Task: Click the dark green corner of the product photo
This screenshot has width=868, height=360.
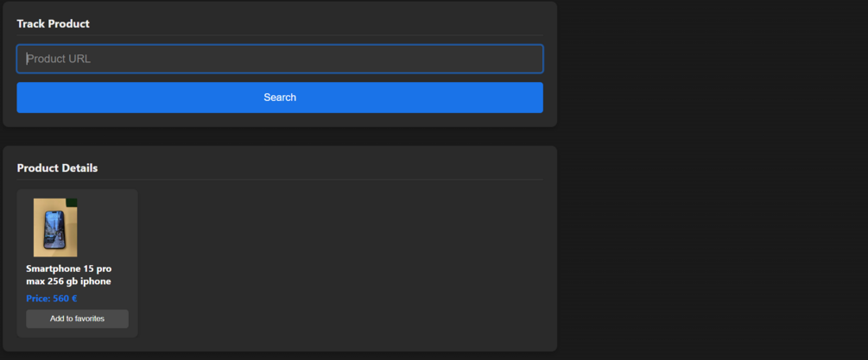Action: (x=72, y=203)
